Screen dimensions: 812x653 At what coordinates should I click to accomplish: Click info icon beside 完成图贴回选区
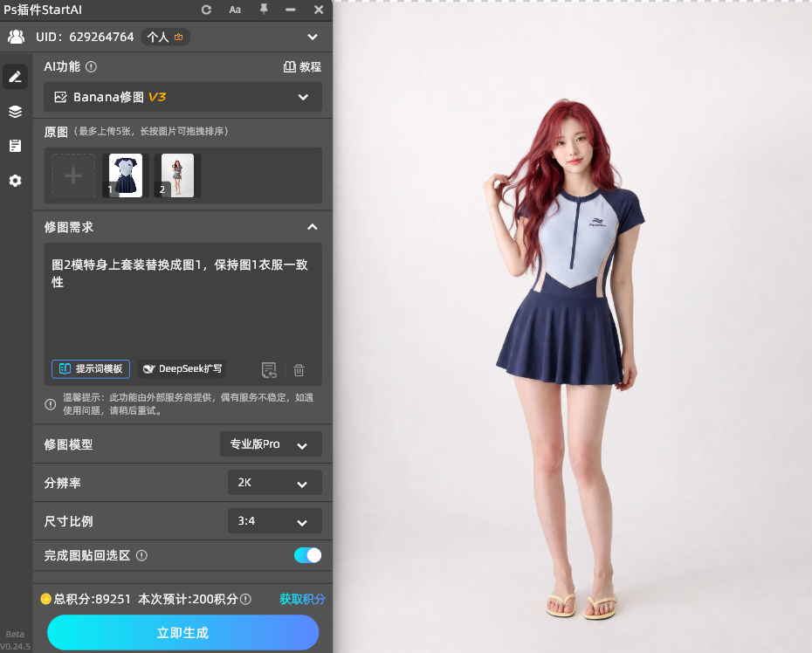click(x=141, y=555)
